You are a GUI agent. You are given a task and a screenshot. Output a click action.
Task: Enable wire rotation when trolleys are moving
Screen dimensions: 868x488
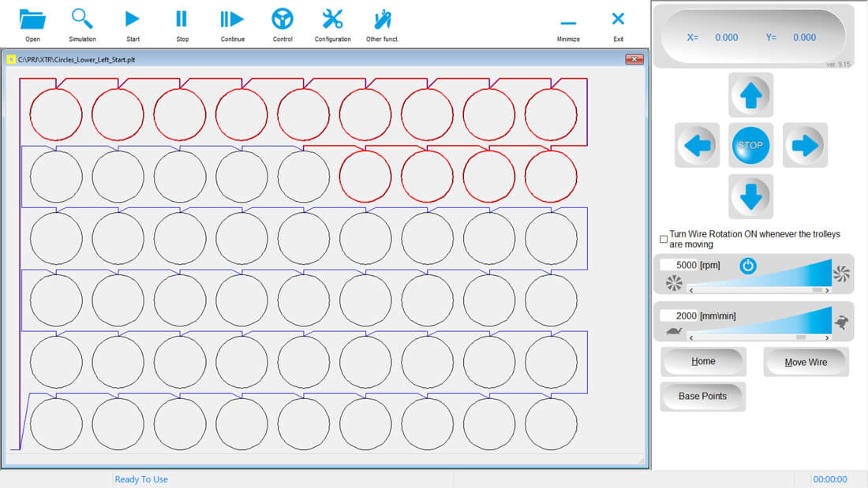click(x=664, y=237)
